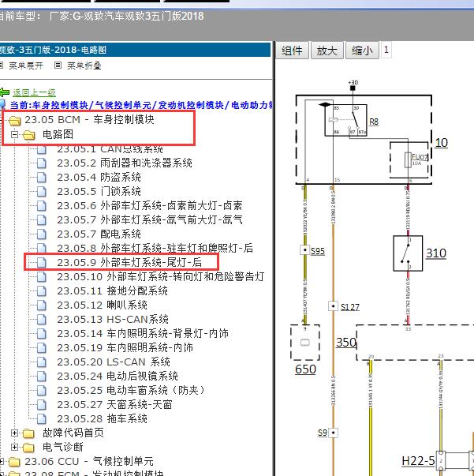Click the 缩小 zoom-out button

click(362, 51)
